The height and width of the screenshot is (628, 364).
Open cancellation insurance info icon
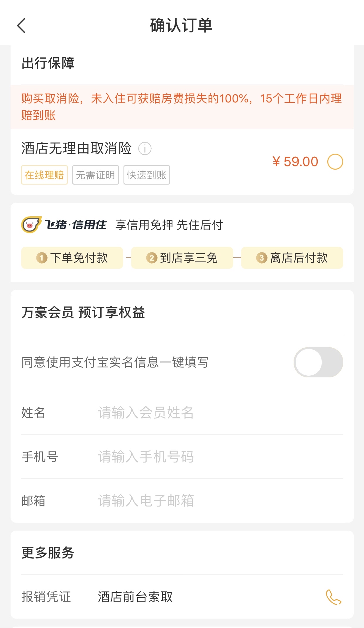click(x=145, y=148)
